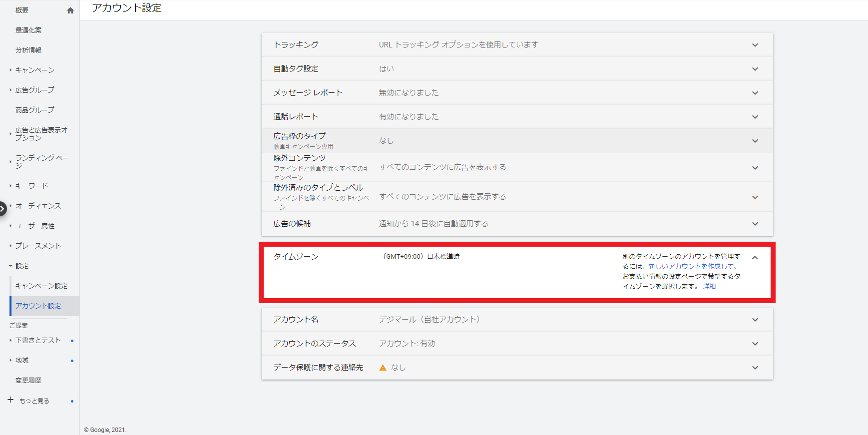Expand the メッセージ レポート row chevron
The width and height of the screenshot is (868, 435).
tap(755, 93)
